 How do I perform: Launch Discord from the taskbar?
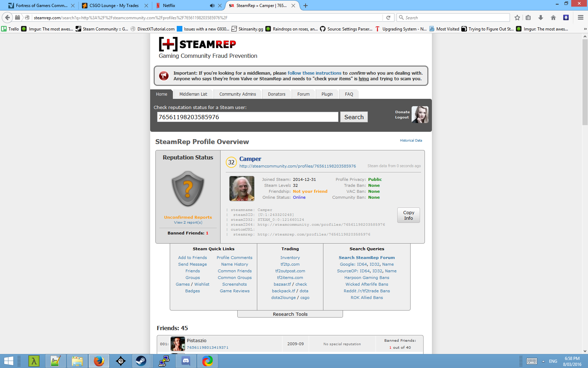point(186,361)
